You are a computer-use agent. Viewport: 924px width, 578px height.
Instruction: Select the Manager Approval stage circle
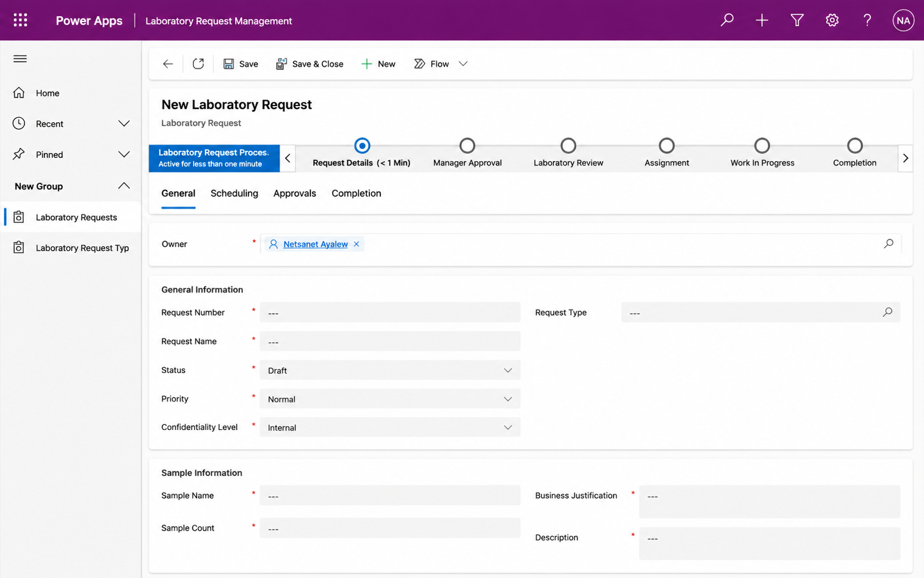click(x=467, y=146)
